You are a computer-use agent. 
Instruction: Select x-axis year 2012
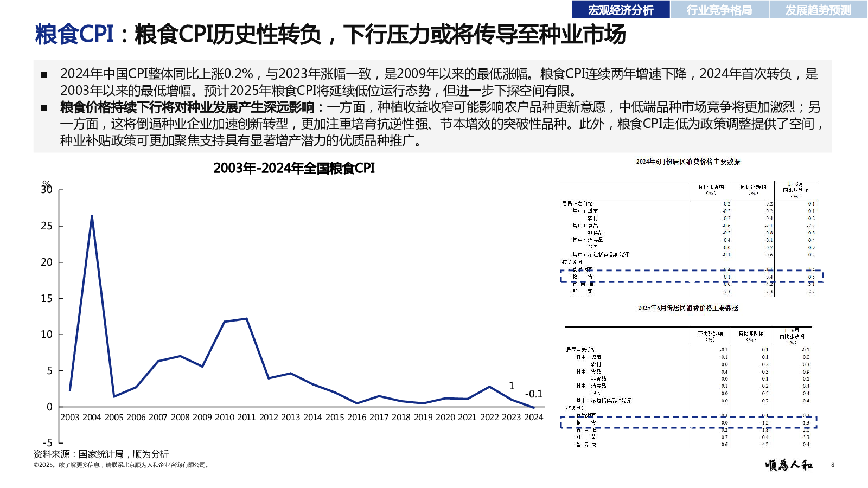(269, 418)
